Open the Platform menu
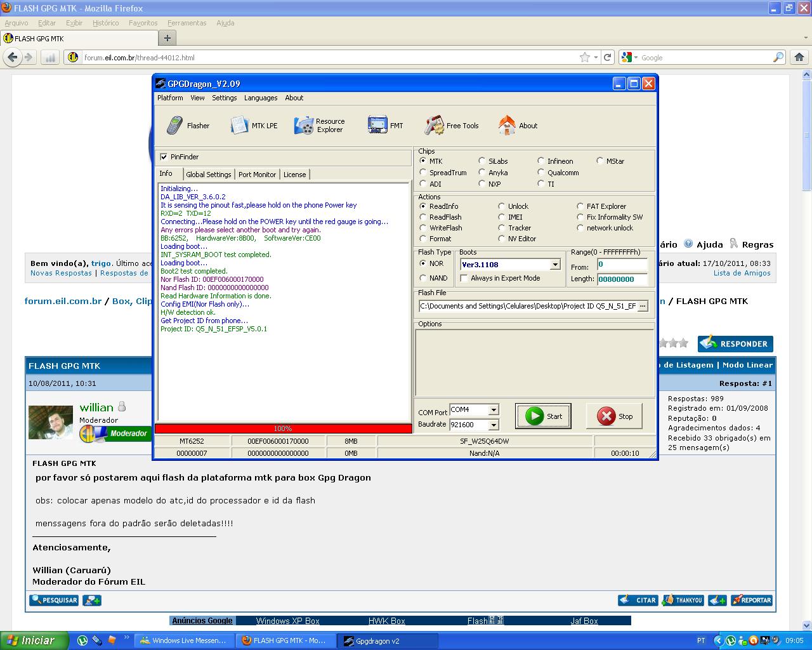812x650 pixels. coord(170,98)
